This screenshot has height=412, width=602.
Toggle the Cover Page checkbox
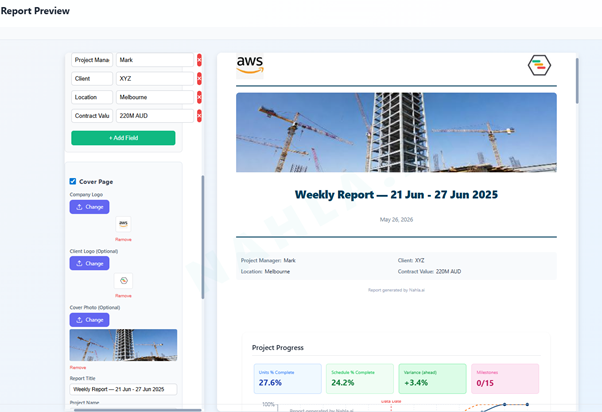click(73, 181)
